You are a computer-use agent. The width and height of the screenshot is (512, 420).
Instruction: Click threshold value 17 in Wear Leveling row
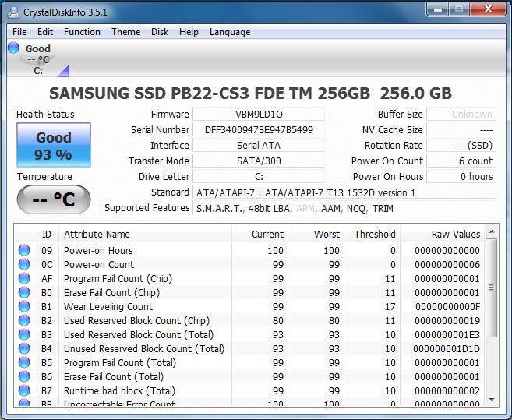390,307
